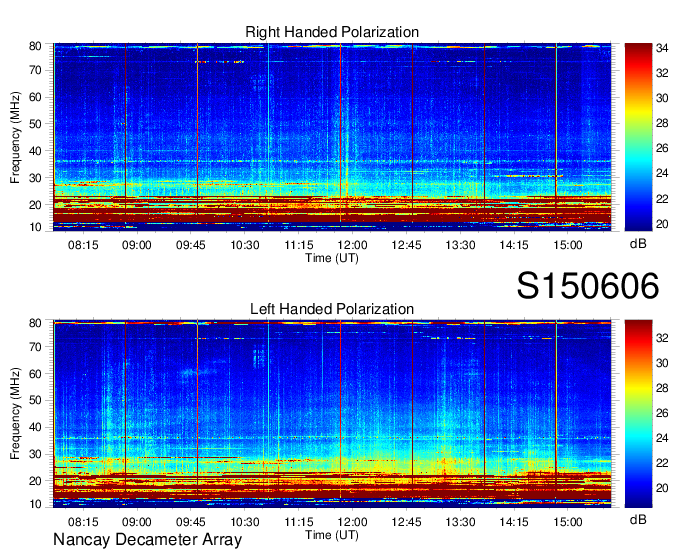Click the Left Handed plot dB color bar
680x552 pixels.
click(x=638, y=414)
